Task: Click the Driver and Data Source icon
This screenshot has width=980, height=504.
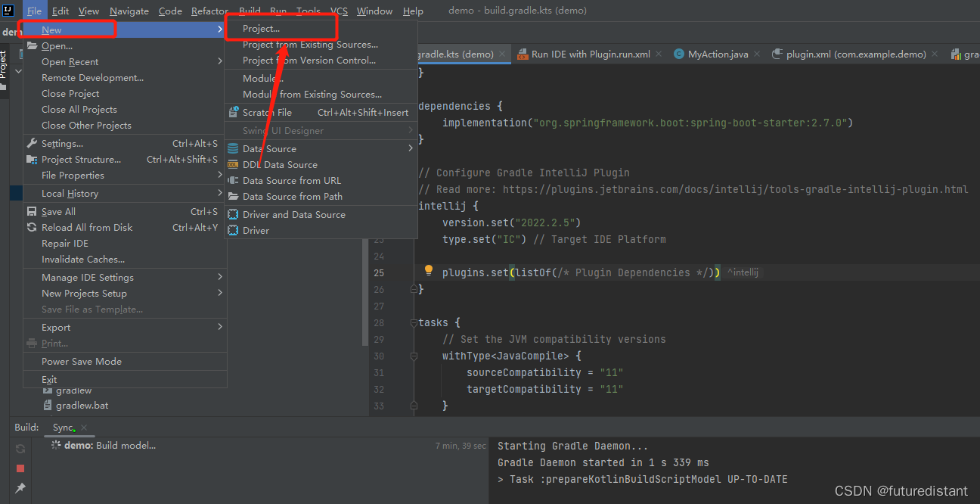Action: point(233,215)
